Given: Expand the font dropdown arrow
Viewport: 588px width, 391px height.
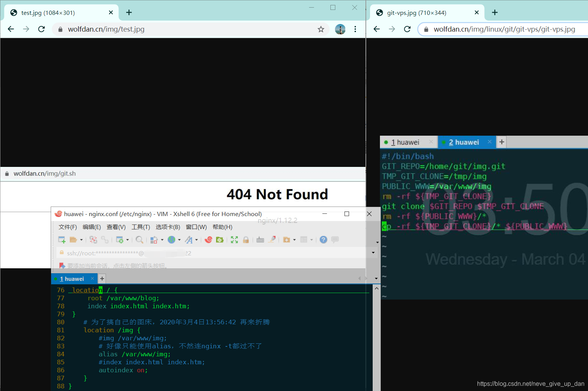Looking at the screenshot, I should 196,240.
